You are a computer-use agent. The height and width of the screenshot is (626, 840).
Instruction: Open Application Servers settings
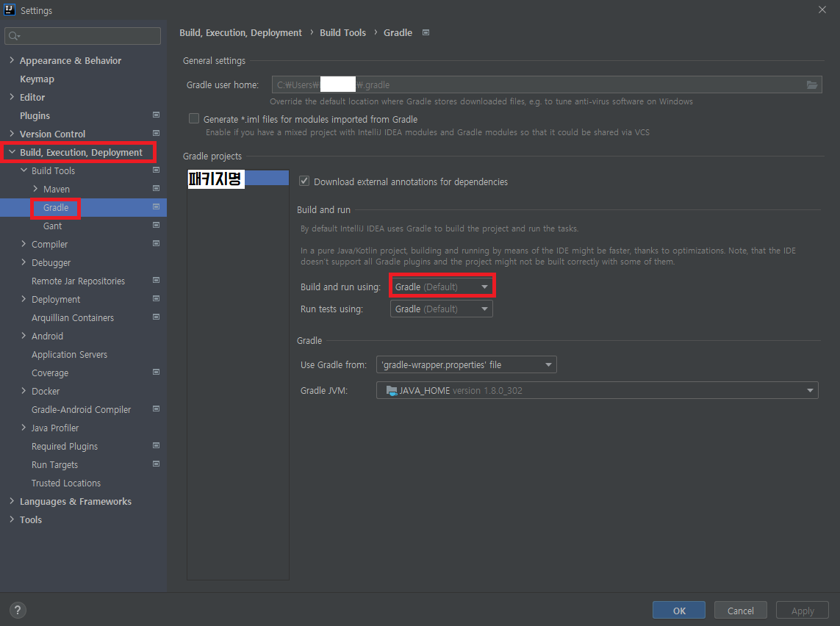click(69, 354)
